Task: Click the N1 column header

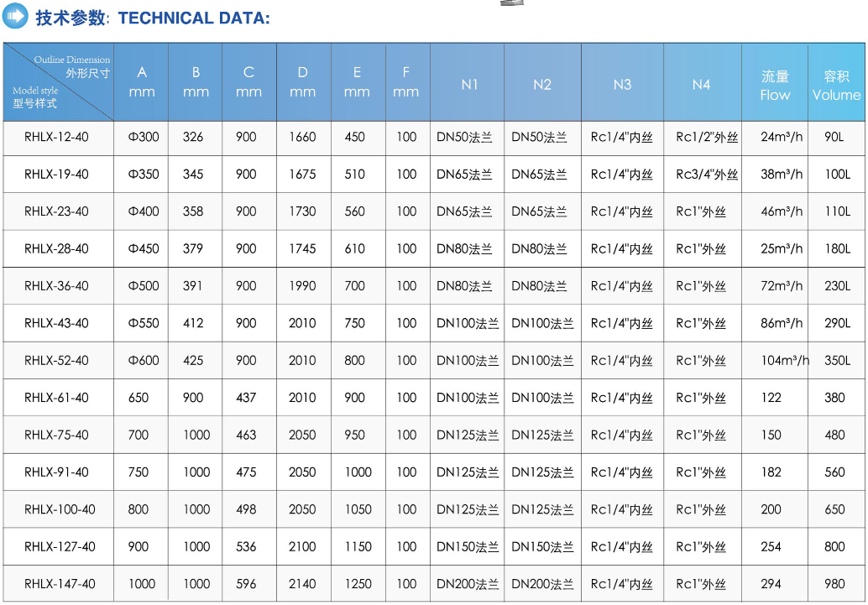Action: 469,84
